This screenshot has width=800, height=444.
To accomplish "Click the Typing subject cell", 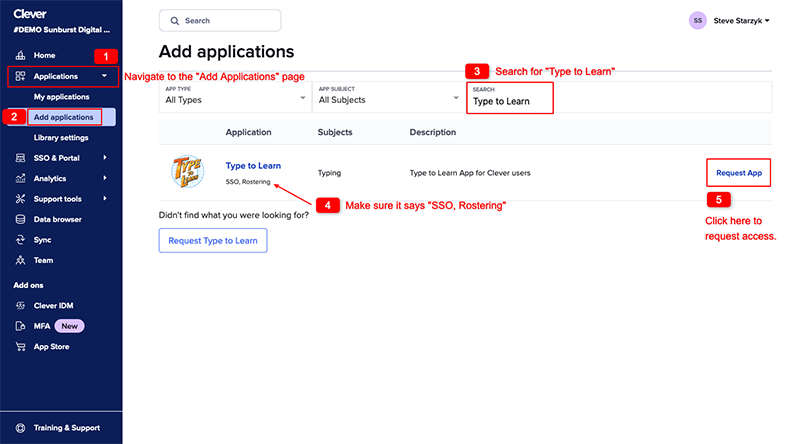I will (x=329, y=173).
